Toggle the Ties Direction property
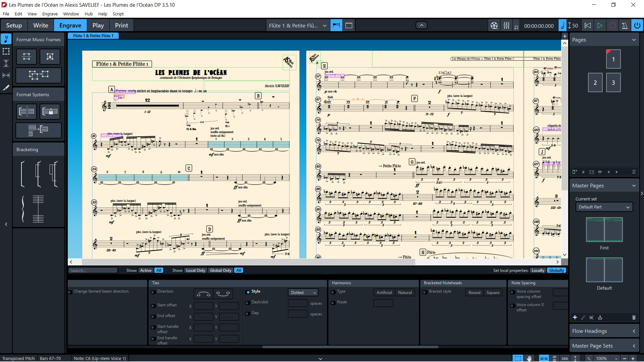644x362 pixels. click(153, 292)
